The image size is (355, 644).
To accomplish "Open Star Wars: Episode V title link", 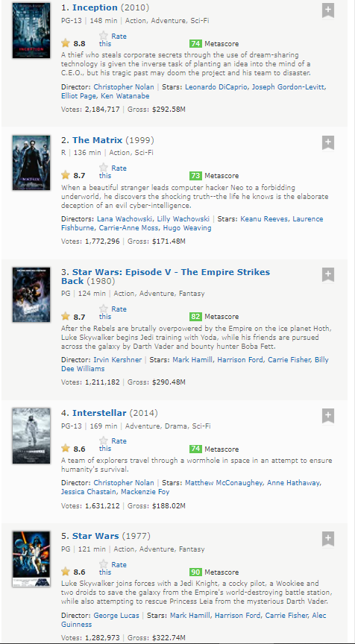I will 166,277.
